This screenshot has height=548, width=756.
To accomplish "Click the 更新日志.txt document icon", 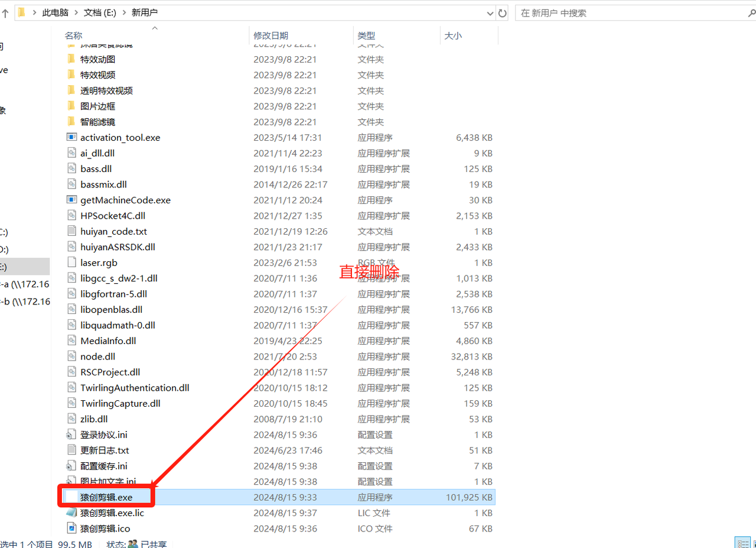I will pyautogui.click(x=71, y=450).
